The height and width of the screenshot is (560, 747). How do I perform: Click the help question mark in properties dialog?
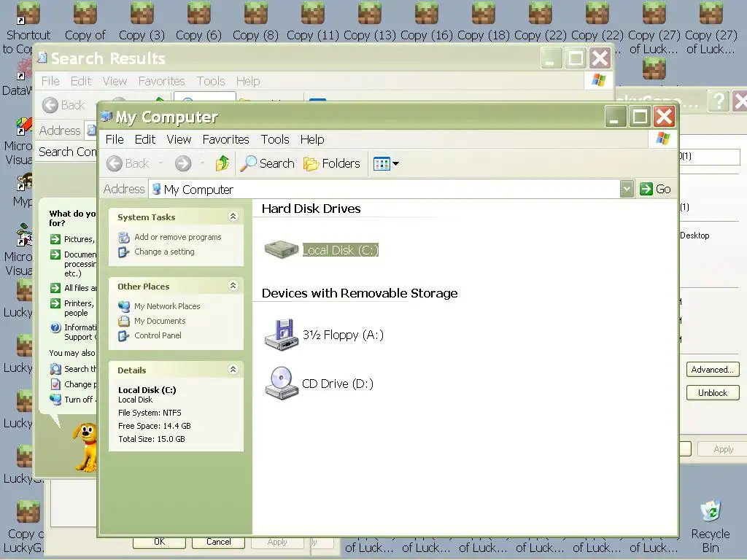tap(719, 101)
